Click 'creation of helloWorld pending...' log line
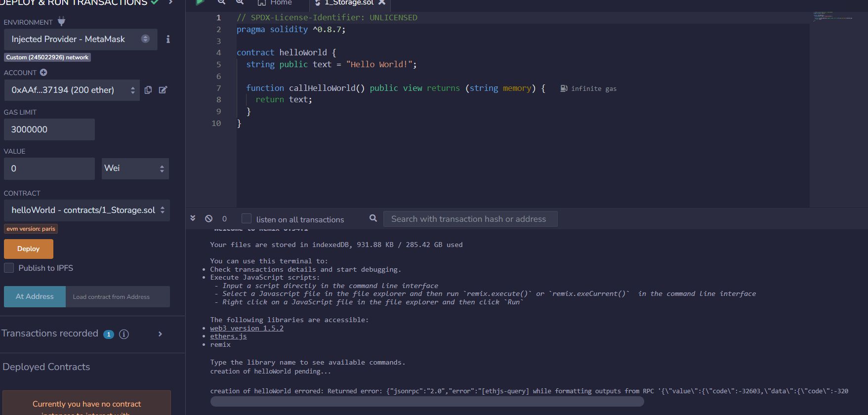 tap(270, 371)
